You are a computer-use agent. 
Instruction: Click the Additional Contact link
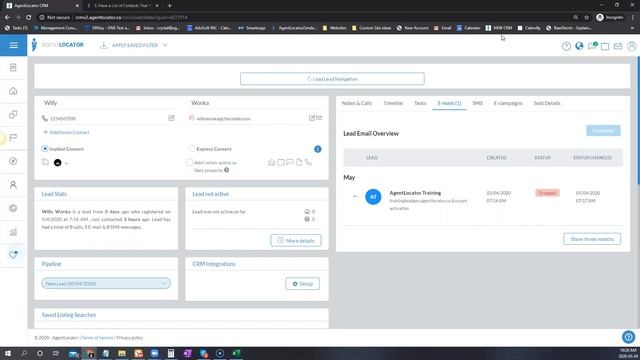coord(66,132)
